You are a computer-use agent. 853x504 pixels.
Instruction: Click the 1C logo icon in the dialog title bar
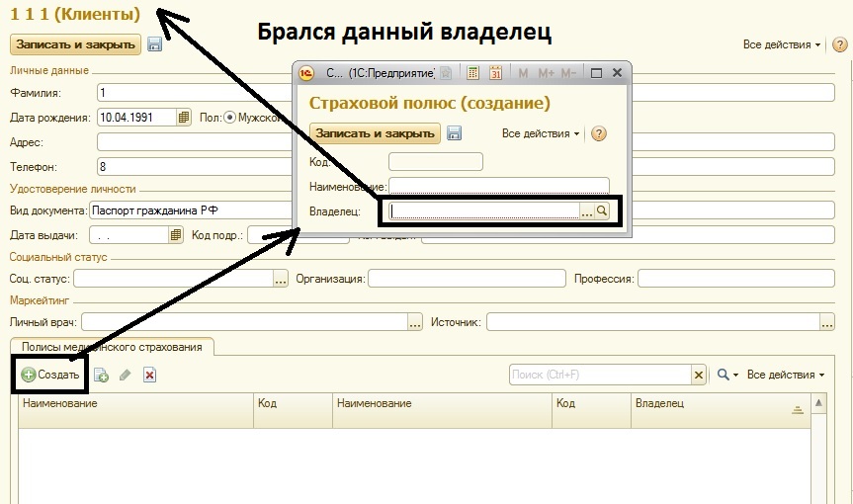click(306, 73)
